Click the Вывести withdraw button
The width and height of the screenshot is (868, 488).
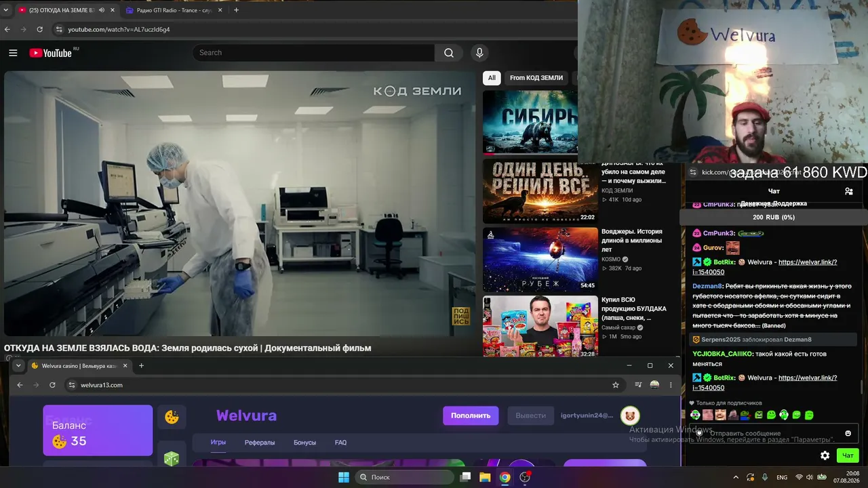[530, 415]
